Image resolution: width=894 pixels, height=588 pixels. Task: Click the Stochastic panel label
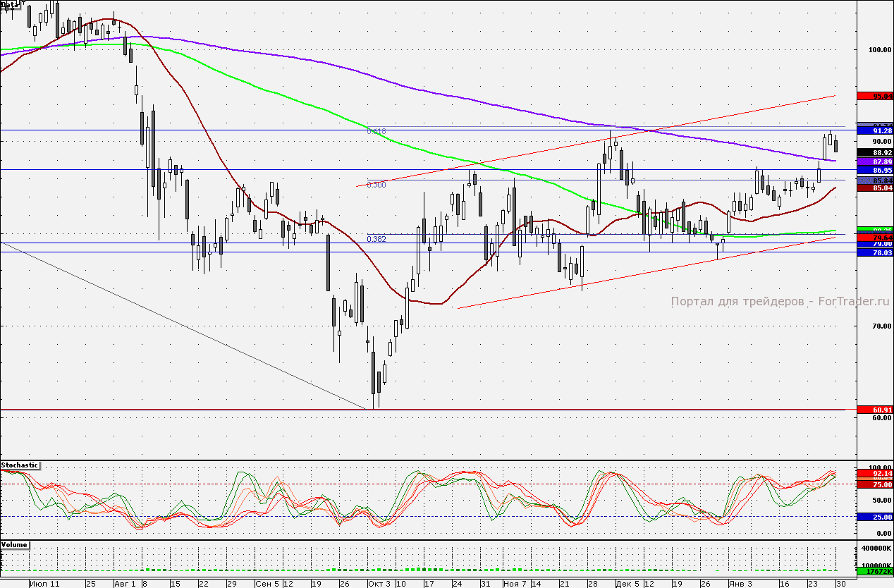pyautogui.click(x=20, y=465)
